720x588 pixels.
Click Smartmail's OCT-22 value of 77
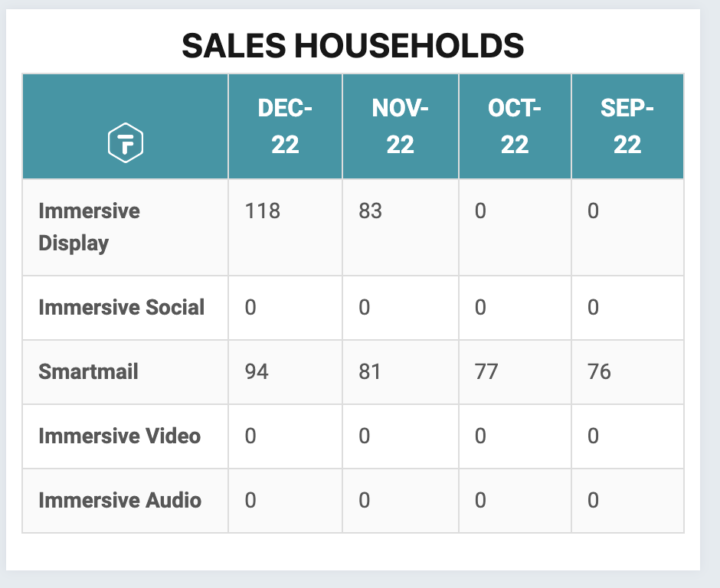point(486,372)
